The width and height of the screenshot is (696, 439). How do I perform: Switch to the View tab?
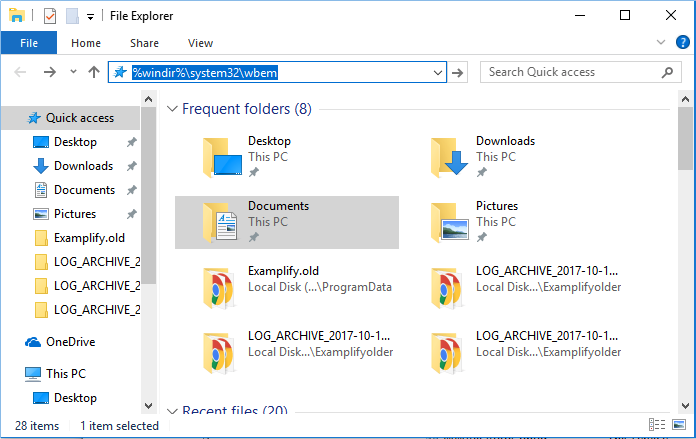(200, 43)
